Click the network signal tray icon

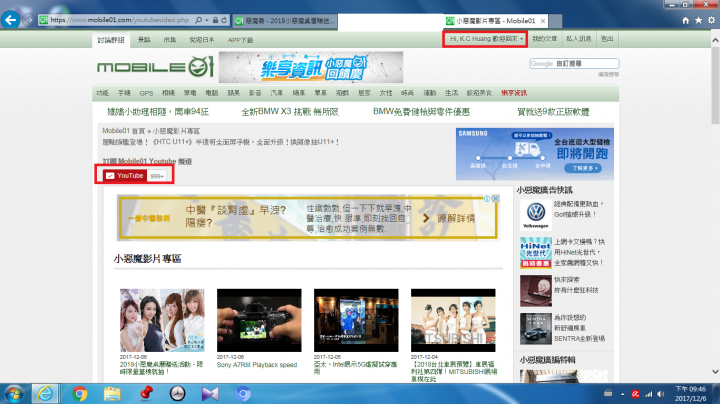[648, 394]
